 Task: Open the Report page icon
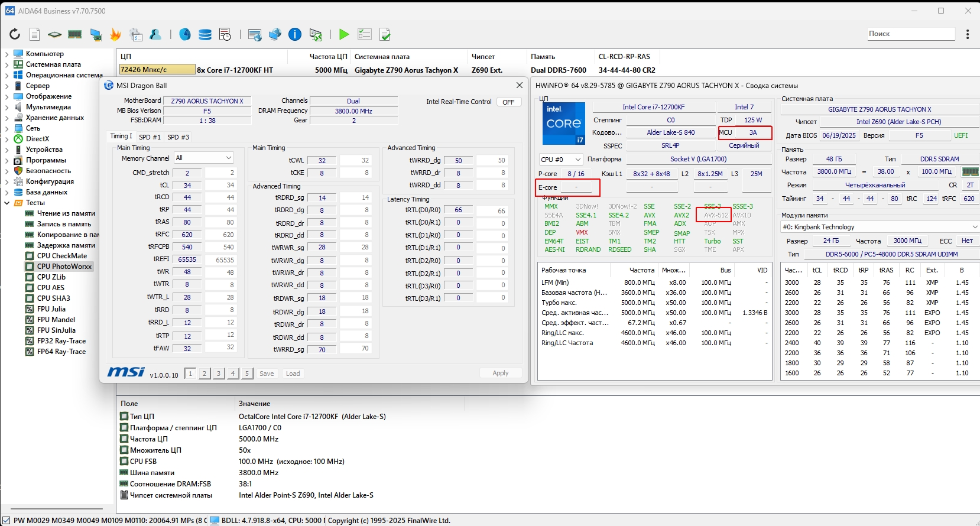pyautogui.click(x=35, y=34)
